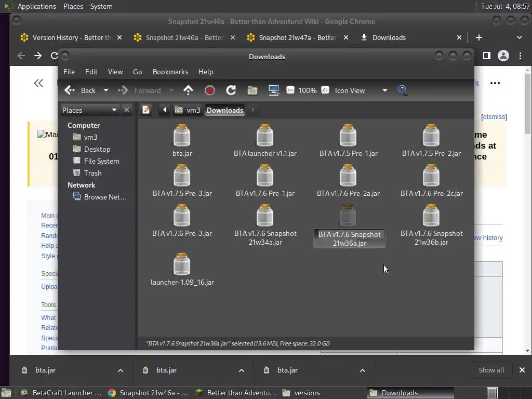Viewport: 532px width, 399px height.
Task: Reload the Downloads folder
Action: (x=231, y=90)
